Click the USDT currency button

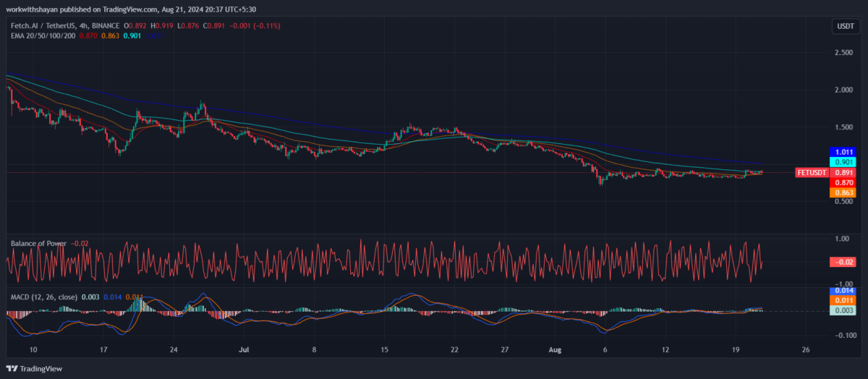click(845, 27)
